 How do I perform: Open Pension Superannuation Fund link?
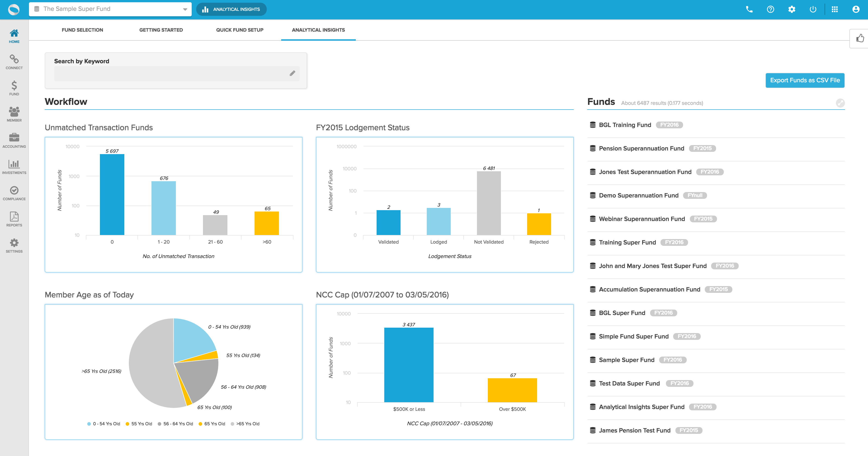click(x=641, y=148)
